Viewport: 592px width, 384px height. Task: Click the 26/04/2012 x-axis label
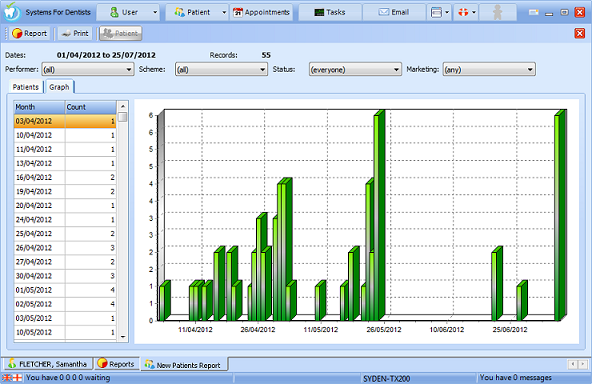(x=258, y=330)
